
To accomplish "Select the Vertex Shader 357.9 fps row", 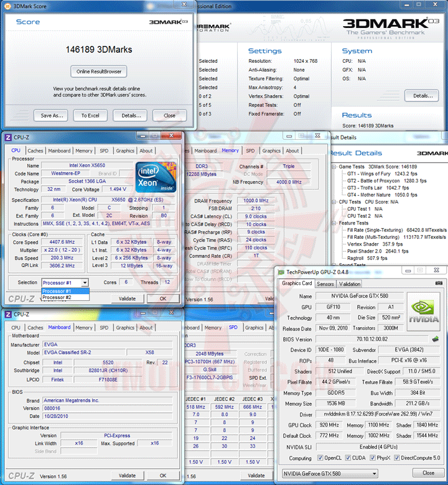I will pyautogui.click(x=375, y=244).
